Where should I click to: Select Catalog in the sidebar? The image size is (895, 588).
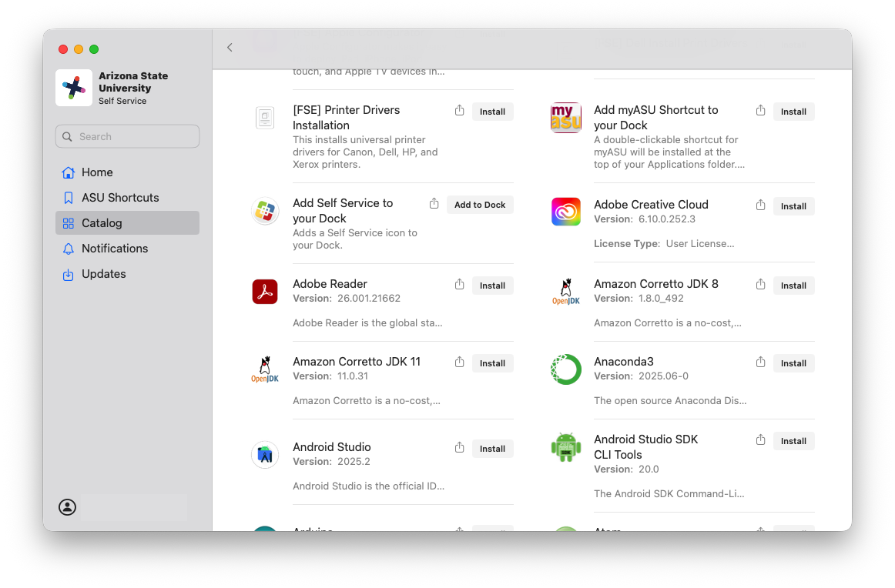point(127,223)
